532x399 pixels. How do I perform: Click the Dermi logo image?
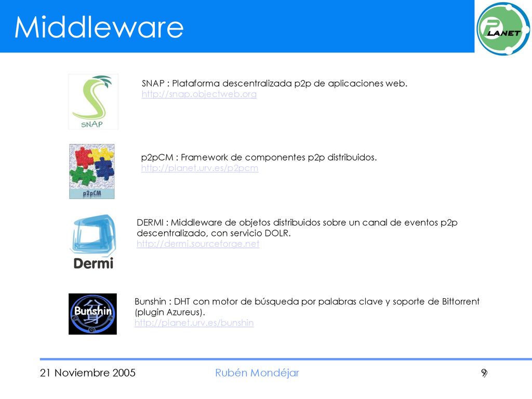[x=94, y=242]
